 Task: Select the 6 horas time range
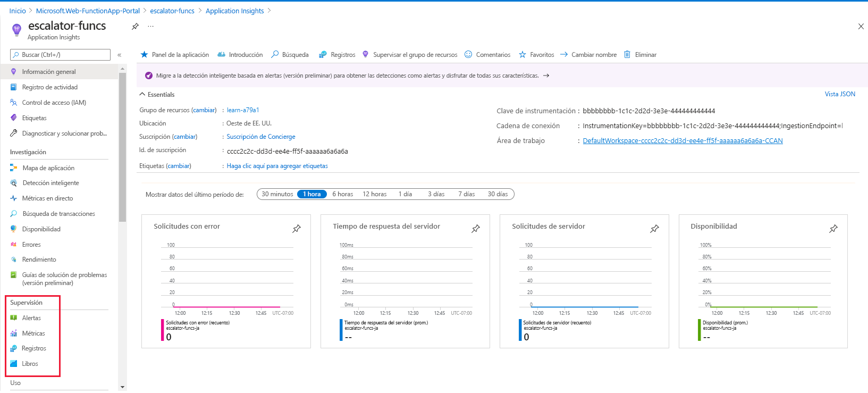(343, 194)
